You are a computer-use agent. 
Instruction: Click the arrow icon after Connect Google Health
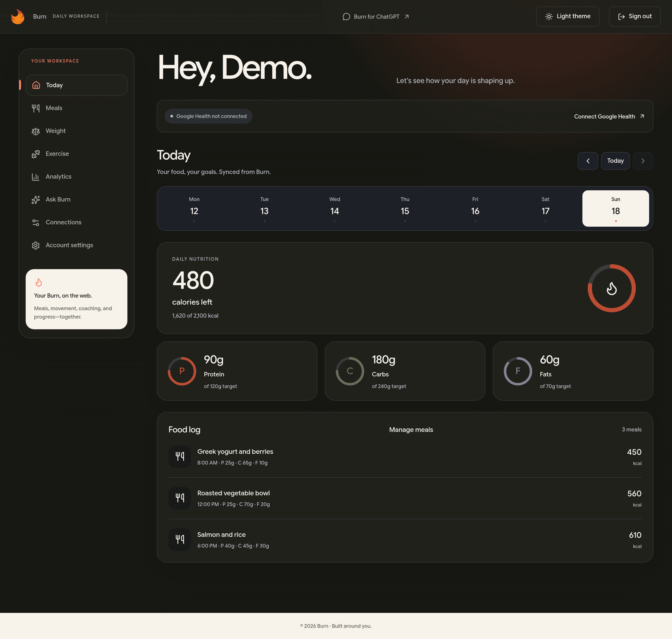[x=642, y=116]
